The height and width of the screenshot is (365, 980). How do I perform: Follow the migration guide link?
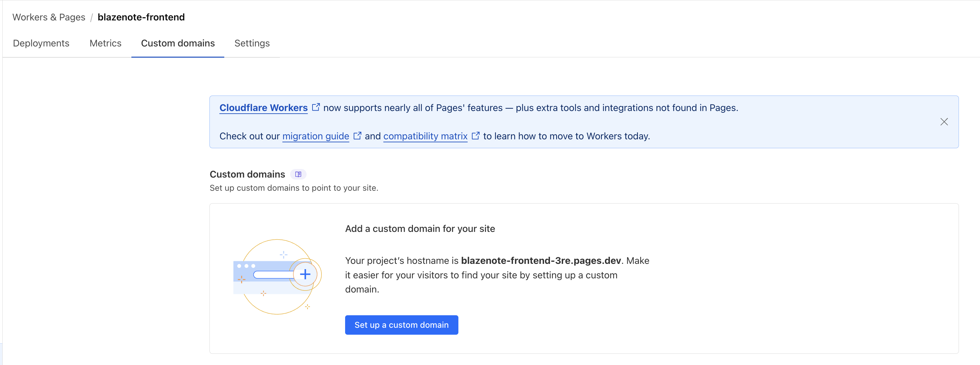coord(315,136)
